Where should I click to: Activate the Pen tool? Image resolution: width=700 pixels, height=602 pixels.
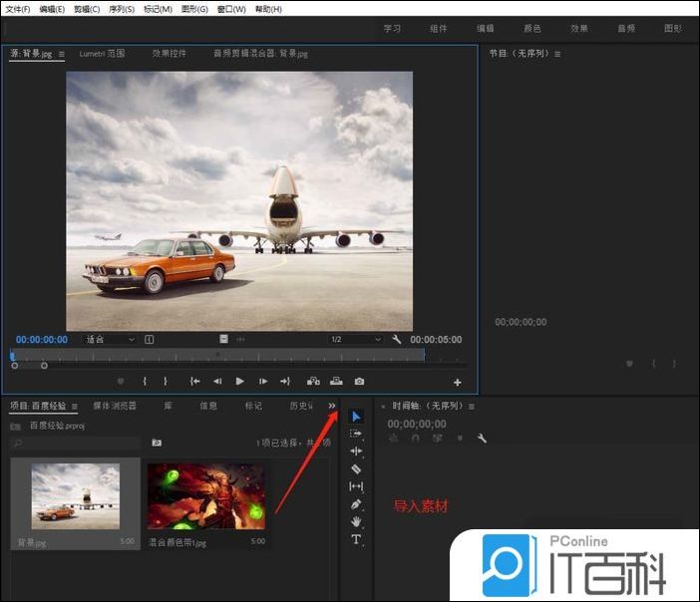point(357,504)
